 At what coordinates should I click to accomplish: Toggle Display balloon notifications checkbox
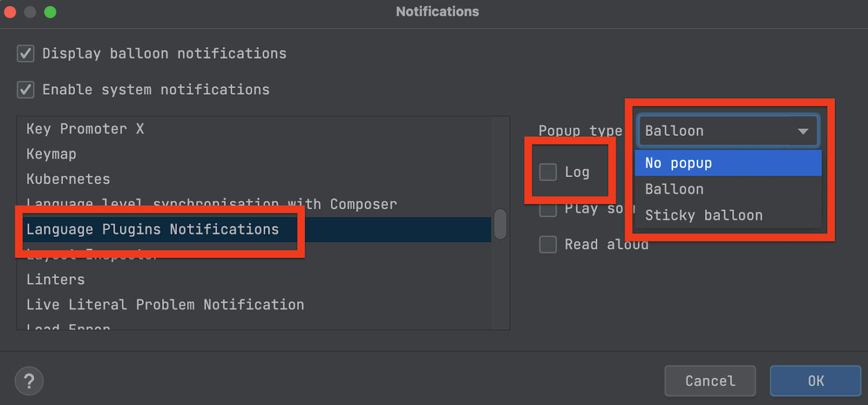click(x=25, y=54)
